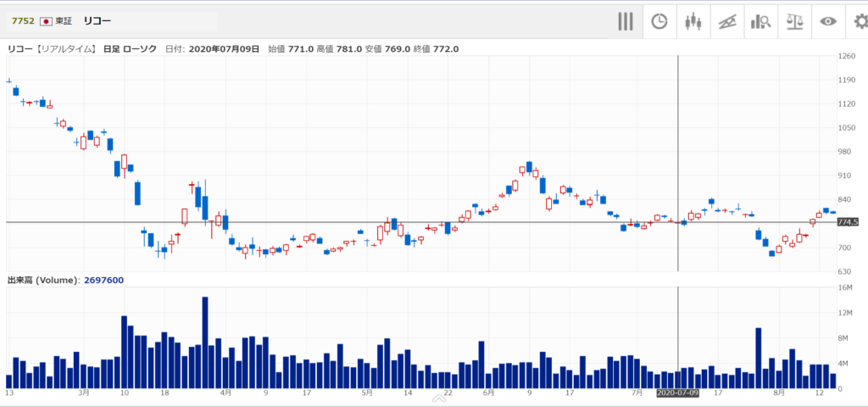Open the balance scale comparison icon
The width and height of the screenshot is (868, 407).
click(x=794, y=22)
